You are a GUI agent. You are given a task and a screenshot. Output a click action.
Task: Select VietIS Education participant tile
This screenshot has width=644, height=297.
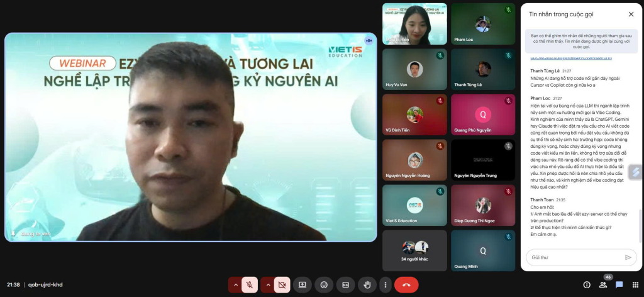point(414,205)
